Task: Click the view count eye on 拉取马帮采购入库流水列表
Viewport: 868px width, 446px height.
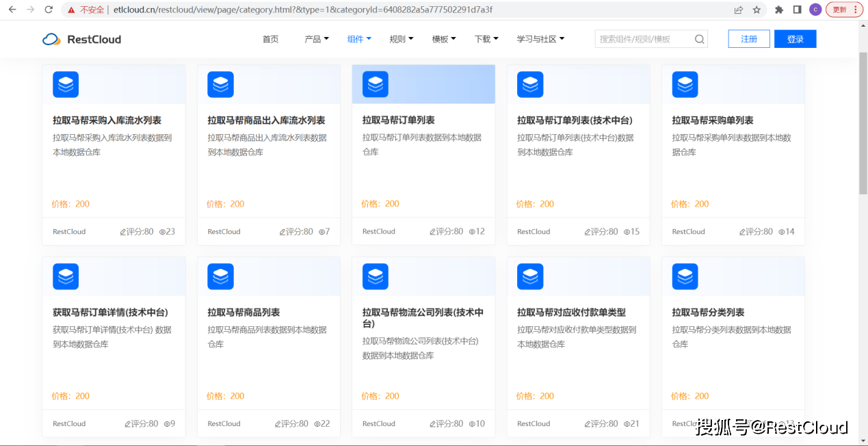Action: click(162, 232)
